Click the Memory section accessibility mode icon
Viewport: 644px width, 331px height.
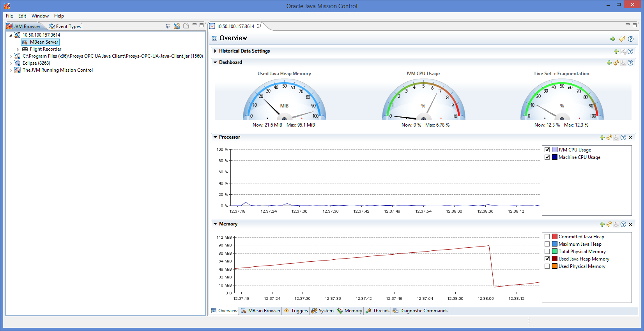[x=616, y=224]
